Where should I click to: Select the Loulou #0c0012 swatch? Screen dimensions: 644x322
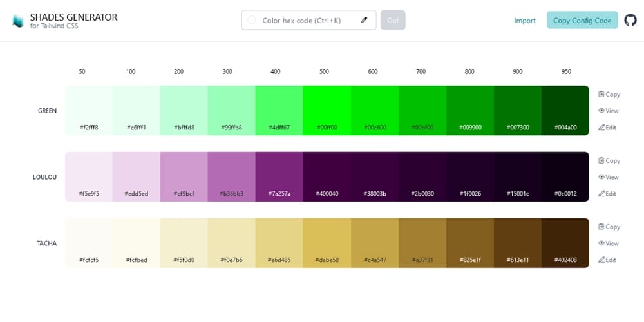pos(565,176)
